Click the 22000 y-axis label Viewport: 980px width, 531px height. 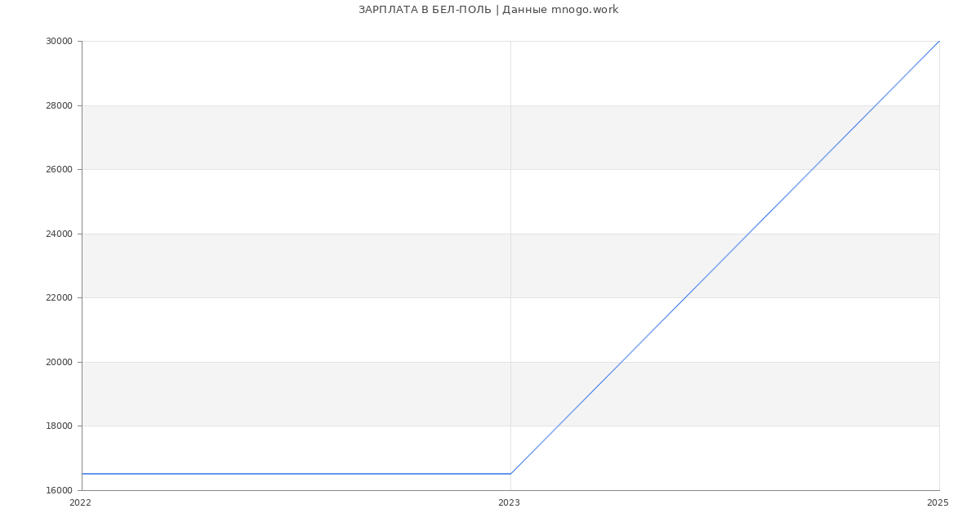(59, 298)
